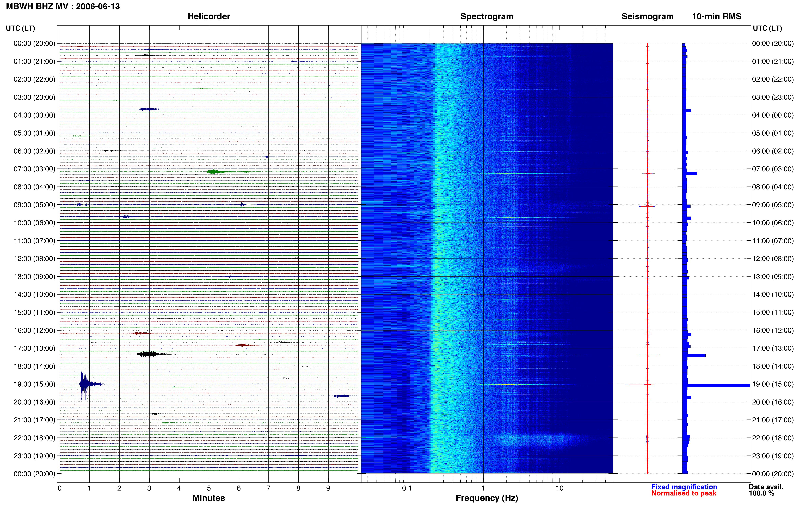Click the left 'UTC (LT)' axis label
This screenshot has width=812, height=508.
tap(21, 28)
